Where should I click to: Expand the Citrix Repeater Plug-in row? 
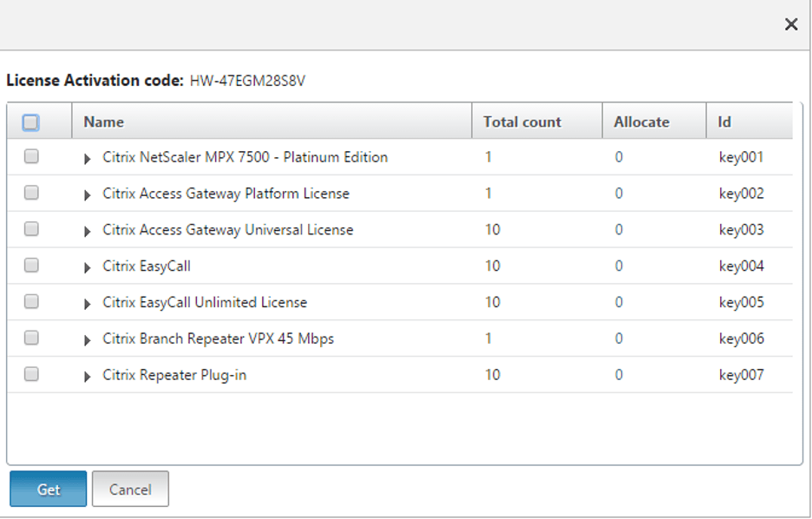tap(87, 375)
